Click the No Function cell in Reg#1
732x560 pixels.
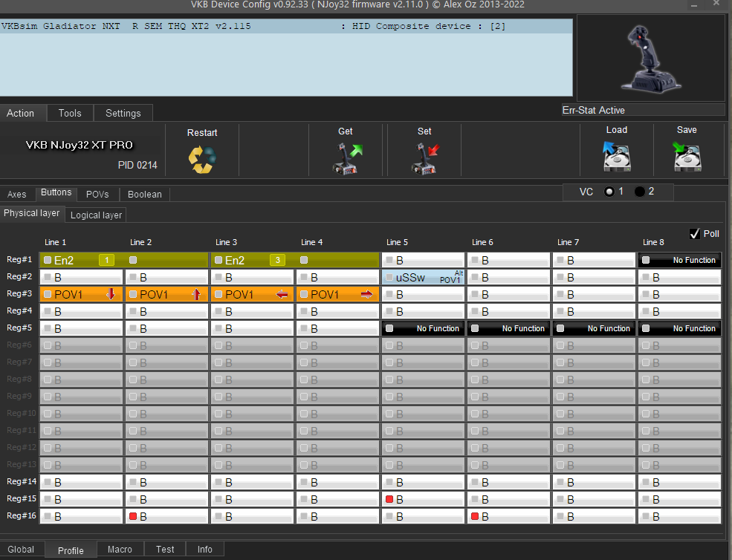tap(679, 260)
